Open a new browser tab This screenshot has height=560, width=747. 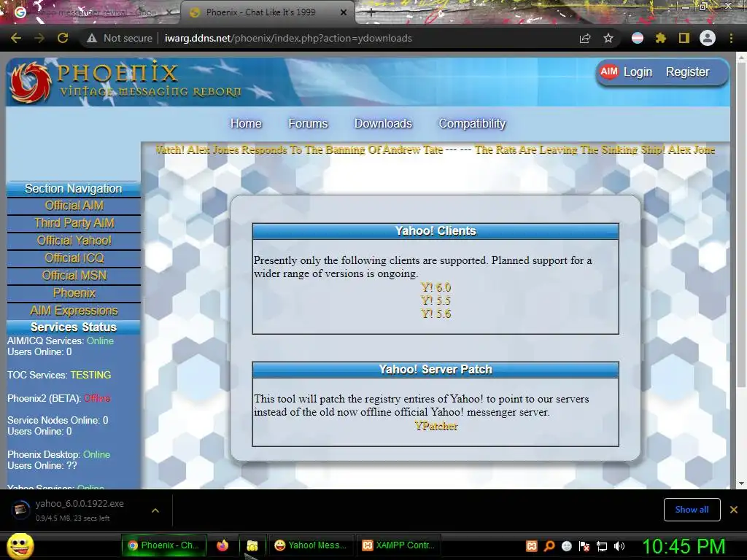point(371,13)
